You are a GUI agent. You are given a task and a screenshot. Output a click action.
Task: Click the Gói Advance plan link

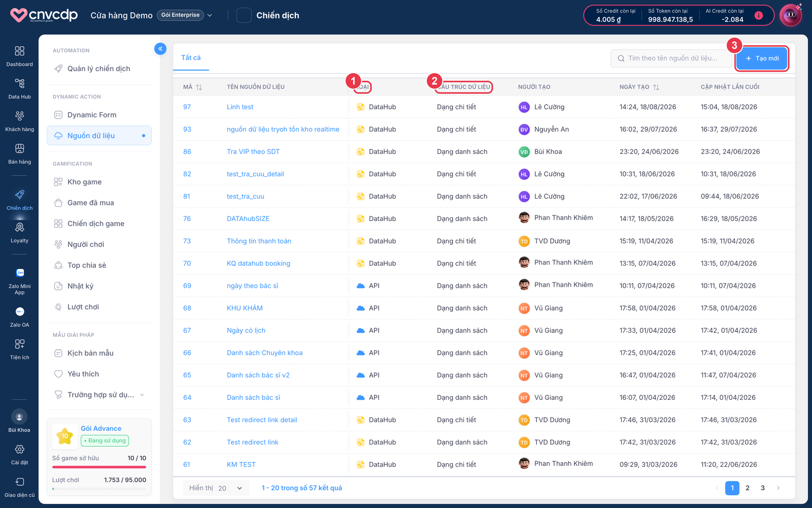(x=101, y=429)
